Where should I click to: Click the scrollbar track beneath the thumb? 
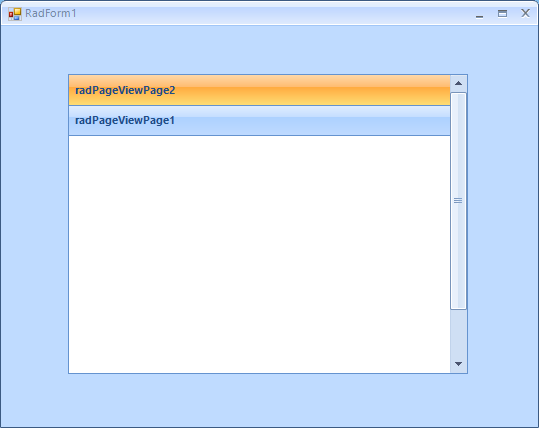tap(458, 332)
